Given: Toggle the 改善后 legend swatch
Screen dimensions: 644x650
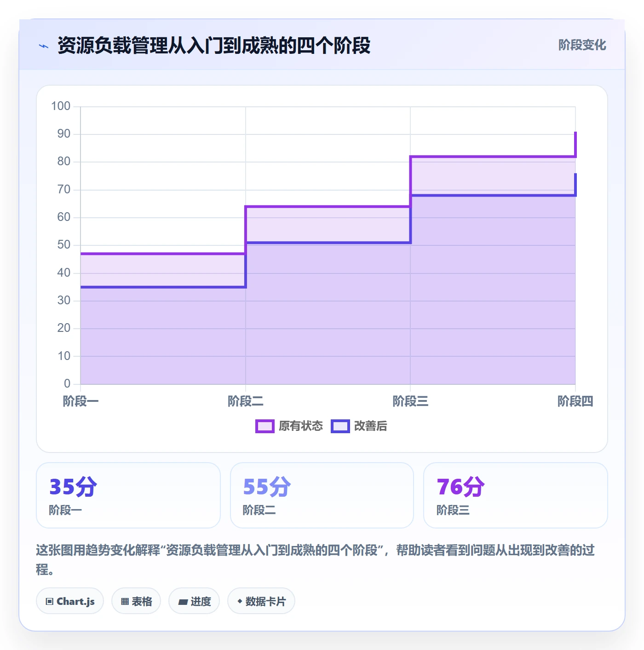Looking at the screenshot, I should coord(340,426).
